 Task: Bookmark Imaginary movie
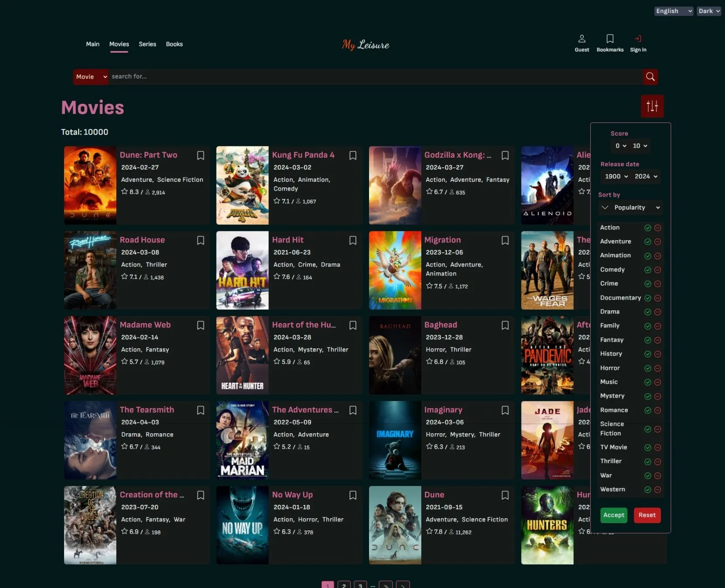click(x=505, y=410)
